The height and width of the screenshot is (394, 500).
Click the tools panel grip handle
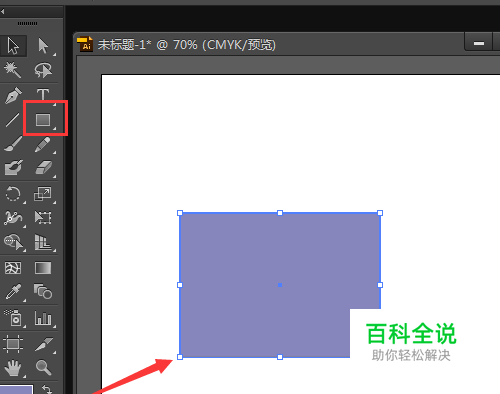click(27, 23)
